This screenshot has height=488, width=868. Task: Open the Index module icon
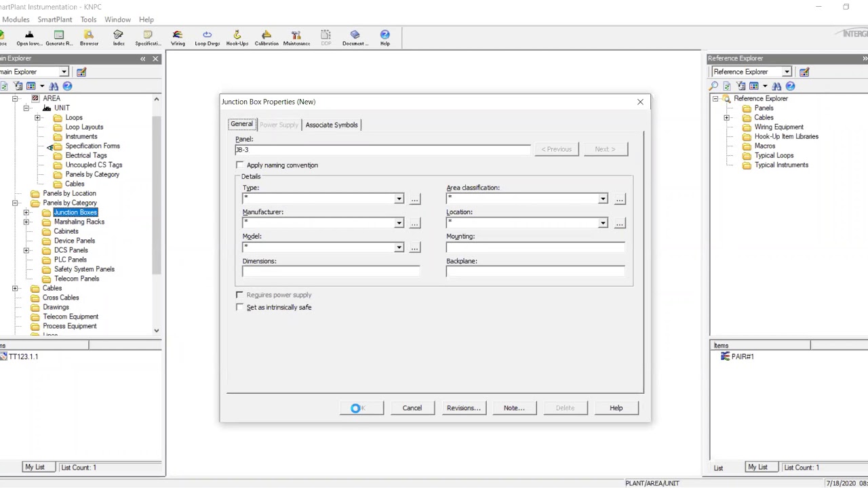click(x=119, y=38)
